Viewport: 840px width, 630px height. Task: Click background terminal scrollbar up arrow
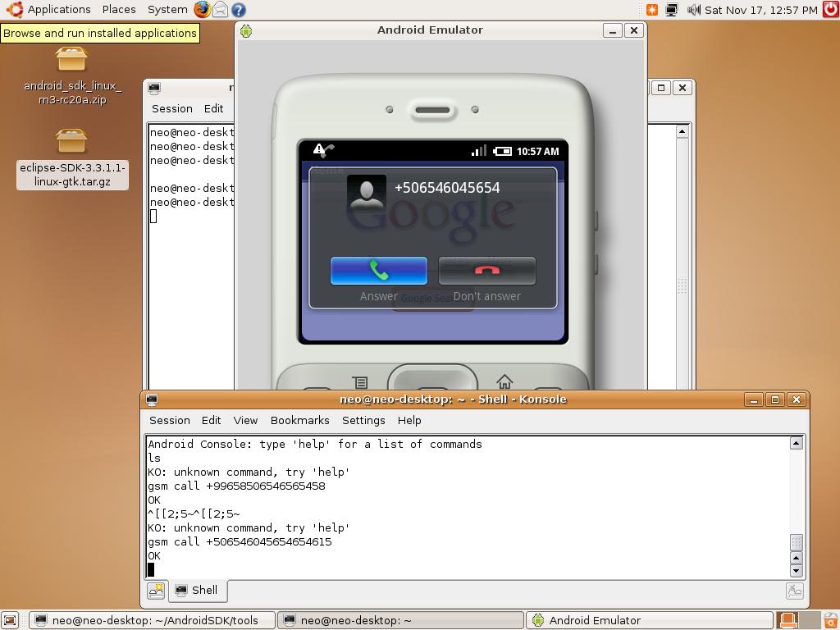[682, 131]
